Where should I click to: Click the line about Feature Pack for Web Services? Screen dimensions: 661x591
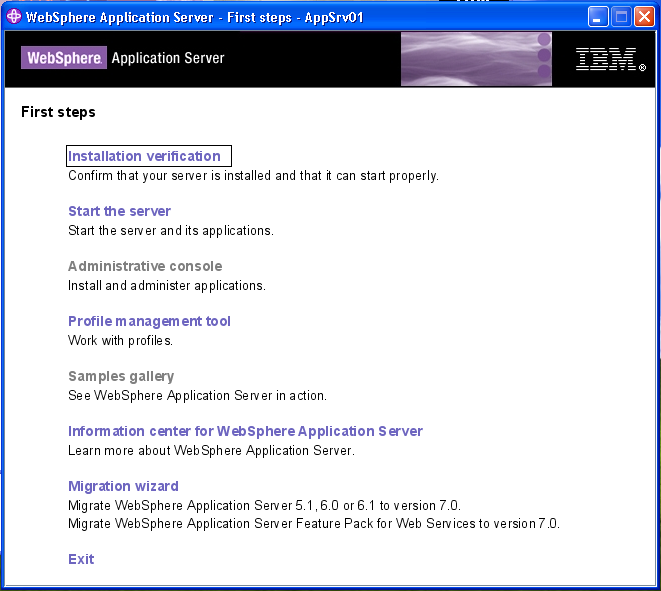tap(314, 524)
